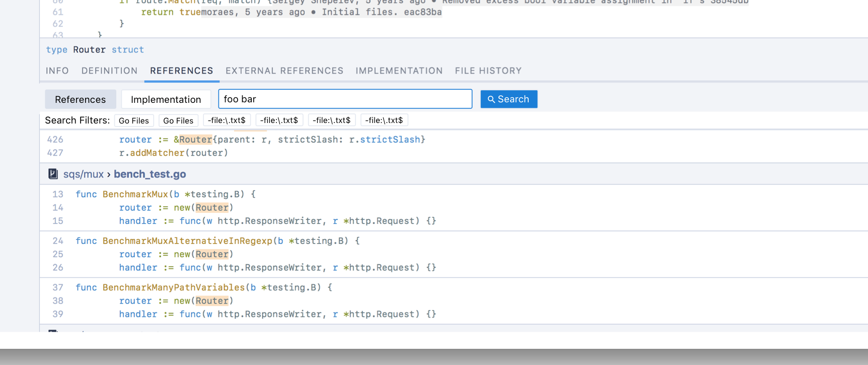
Task: Click the 'type Router struct' heading
Action: pyautogui.click(x=95, y=49)
